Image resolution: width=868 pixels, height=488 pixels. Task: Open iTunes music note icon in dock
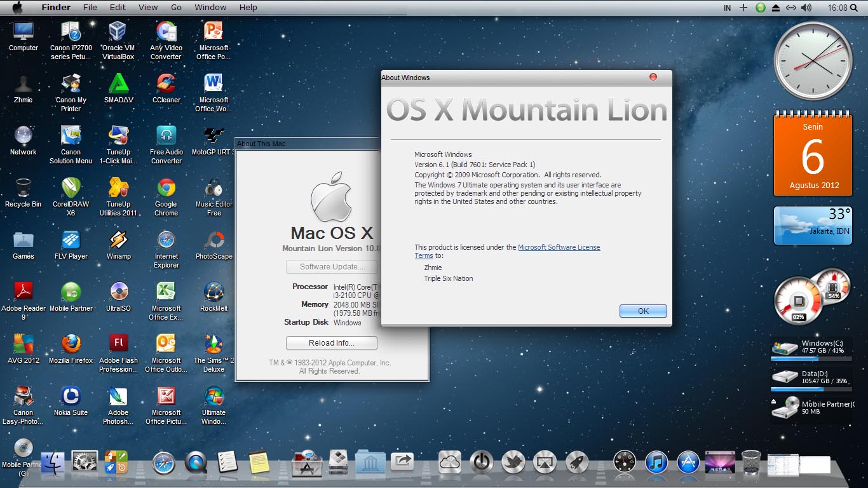click(x=656, y=462)
